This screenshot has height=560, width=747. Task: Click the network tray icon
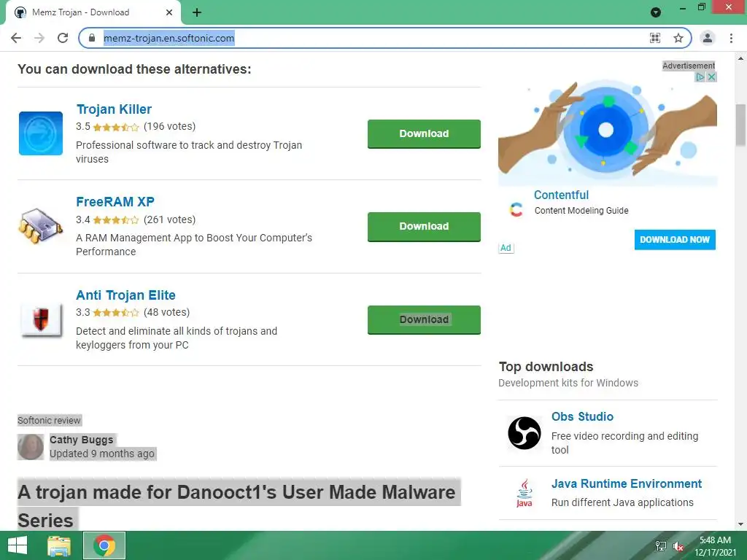[661, 546]
